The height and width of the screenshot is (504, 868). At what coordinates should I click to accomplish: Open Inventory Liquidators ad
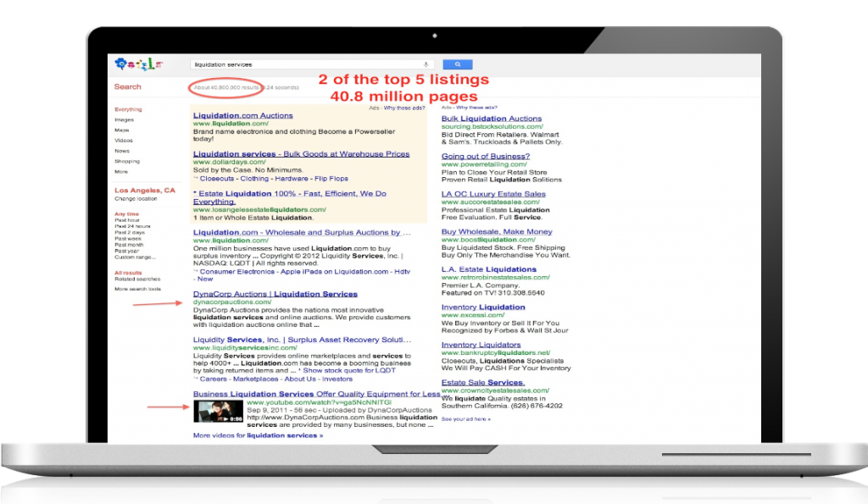coord(481,345)
